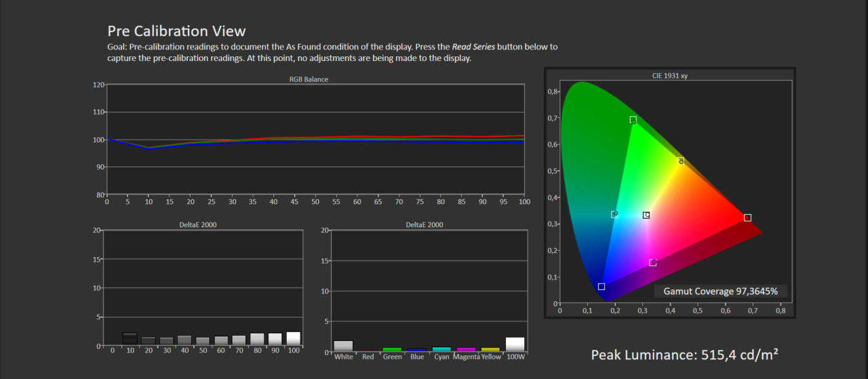Click the green primary target square on CIE chart

633,120
